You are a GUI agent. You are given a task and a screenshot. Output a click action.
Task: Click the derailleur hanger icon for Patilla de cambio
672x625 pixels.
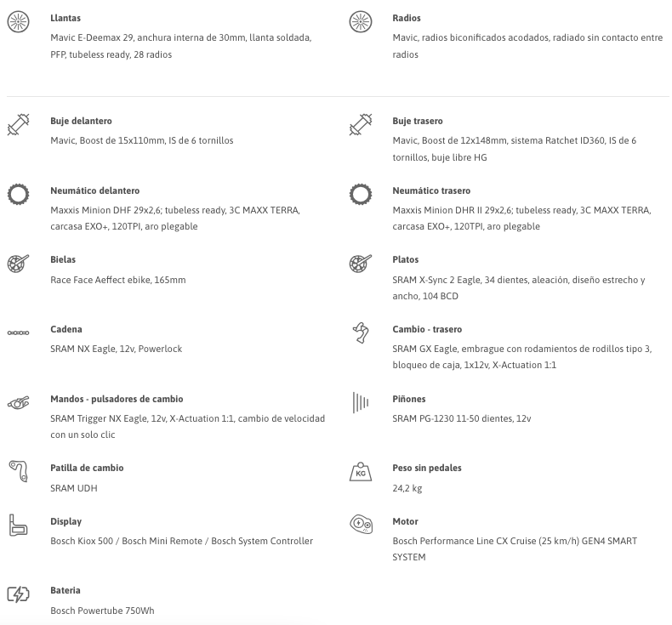pos(18,471)
